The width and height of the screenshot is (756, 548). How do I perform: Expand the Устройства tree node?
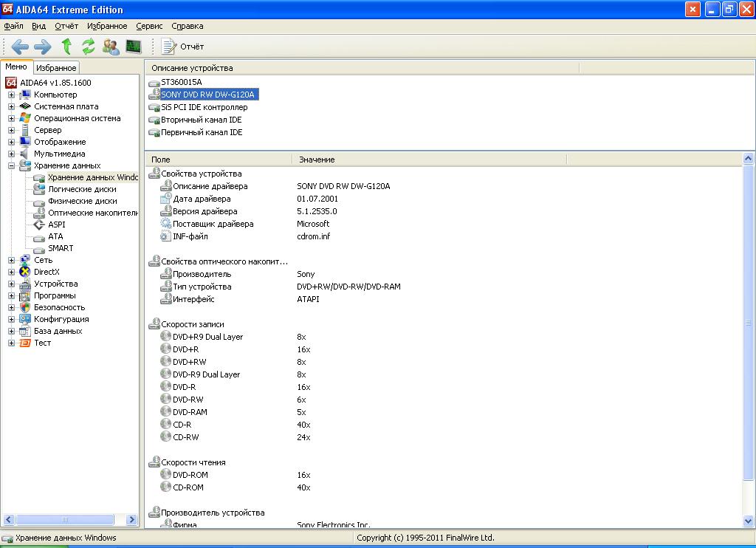click(11, 284)
